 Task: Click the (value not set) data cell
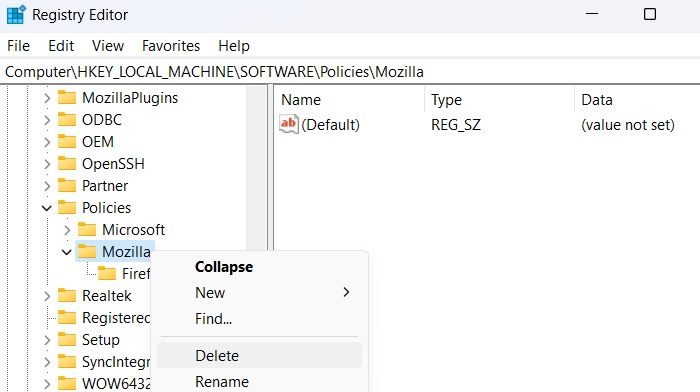(x=628, y=125)
